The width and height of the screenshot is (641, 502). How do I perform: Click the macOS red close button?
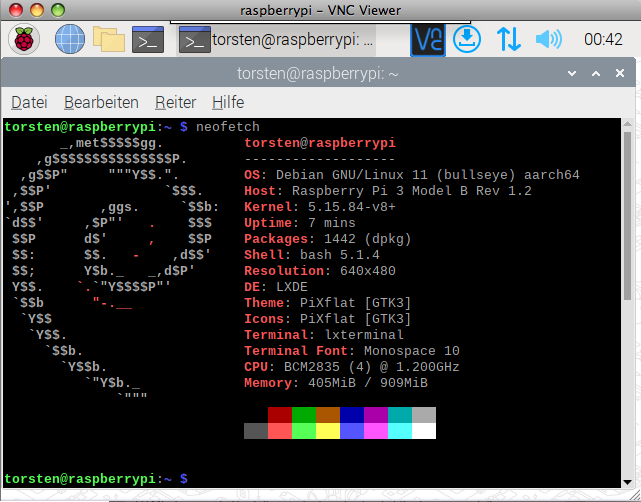[x=16, y=10]
